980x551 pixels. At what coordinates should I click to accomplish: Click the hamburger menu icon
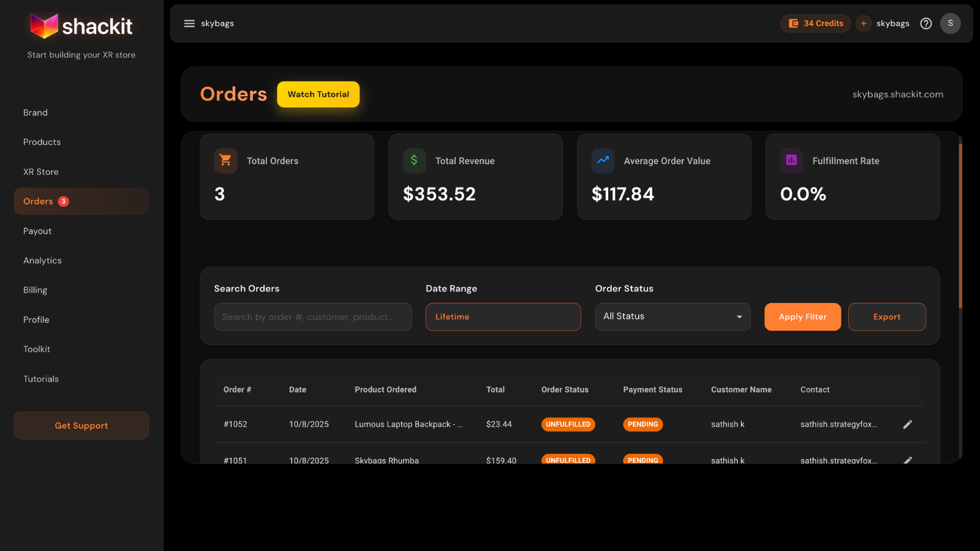pyautogui.click(x=189, y=23)
